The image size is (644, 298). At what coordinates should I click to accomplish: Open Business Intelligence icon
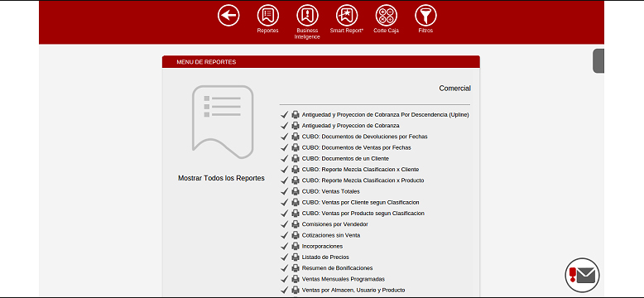coord(307,16)
